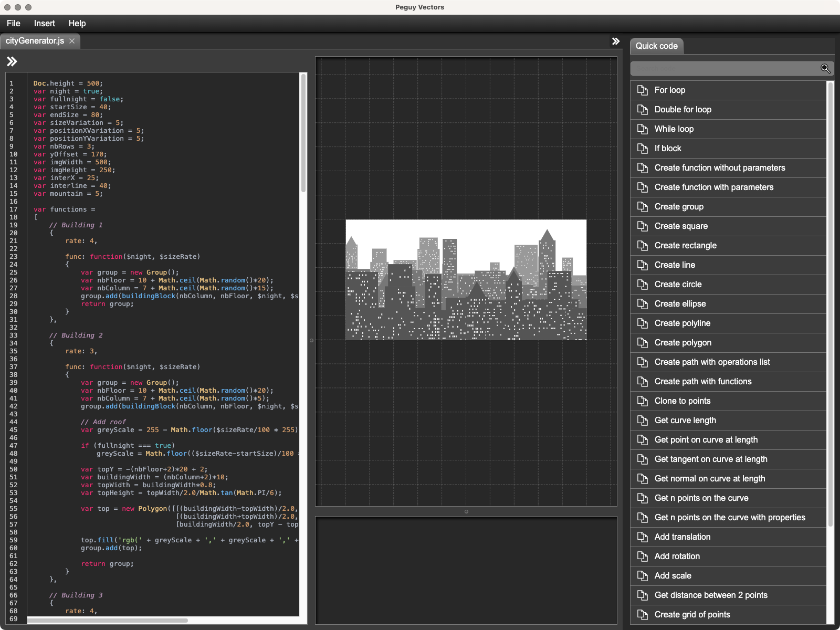Select the Quick code tab
This screenshot has height=630, width=840.
click(x=657, y=46)
